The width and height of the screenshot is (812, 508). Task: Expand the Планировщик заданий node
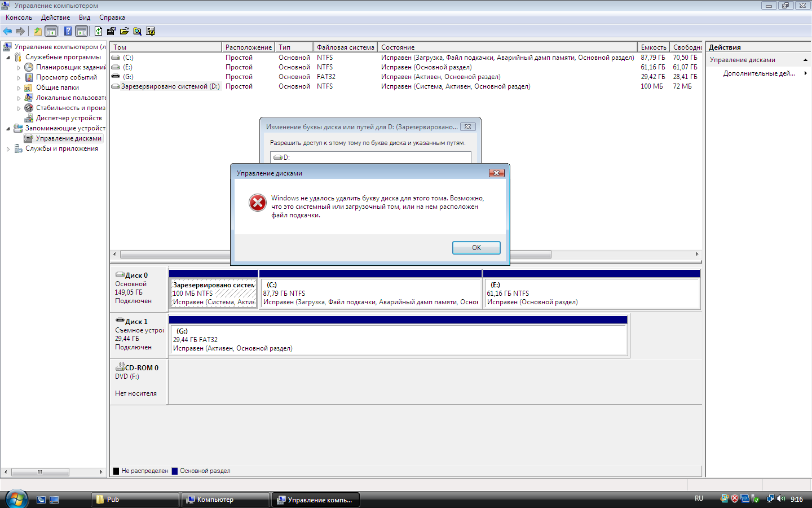[x=19, y=67]
